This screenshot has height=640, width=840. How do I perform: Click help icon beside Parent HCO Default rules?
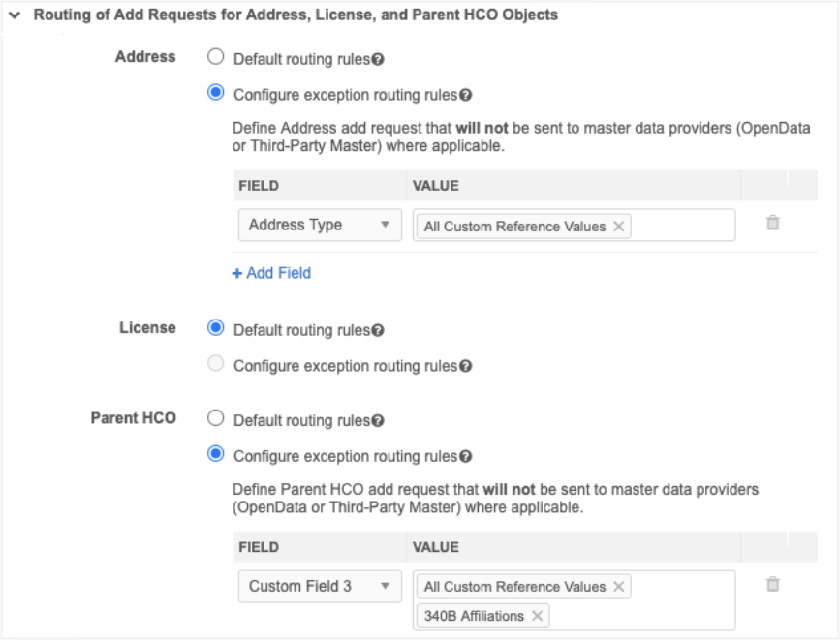378,421
